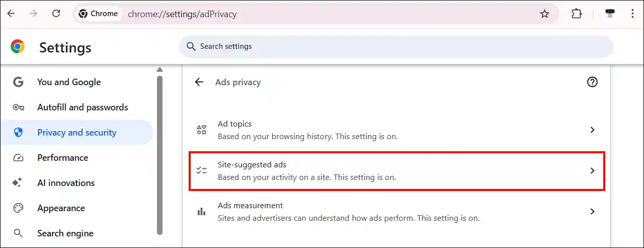Go to Performance settings section

point(62,158)
